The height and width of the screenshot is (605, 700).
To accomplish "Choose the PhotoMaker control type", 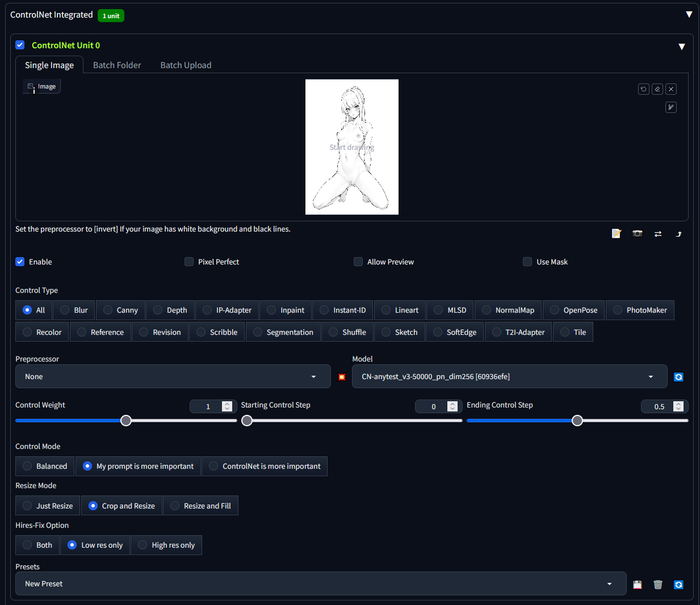I will point(640,310).
